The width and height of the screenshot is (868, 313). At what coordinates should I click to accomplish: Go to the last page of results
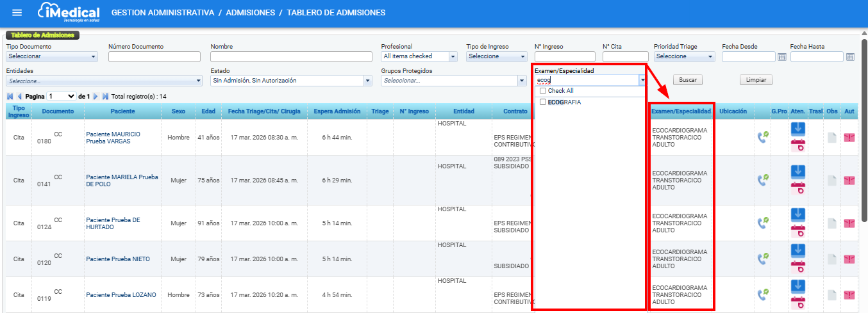105,96
